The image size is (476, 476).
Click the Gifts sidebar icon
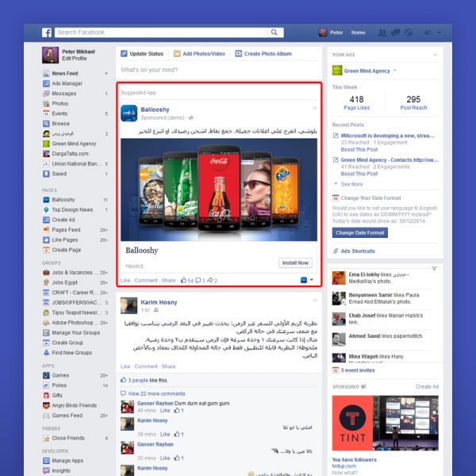pos(46,396)
